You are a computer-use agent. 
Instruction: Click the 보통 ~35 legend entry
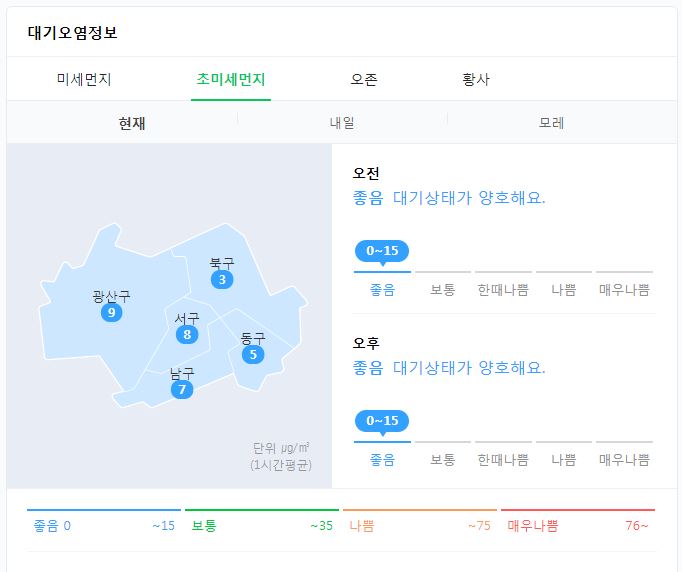pyautogui.click(x=261, y=525)
